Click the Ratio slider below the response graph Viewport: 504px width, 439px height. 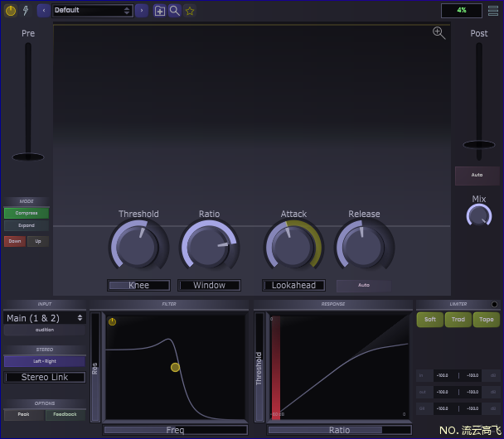tap(339, 430)
